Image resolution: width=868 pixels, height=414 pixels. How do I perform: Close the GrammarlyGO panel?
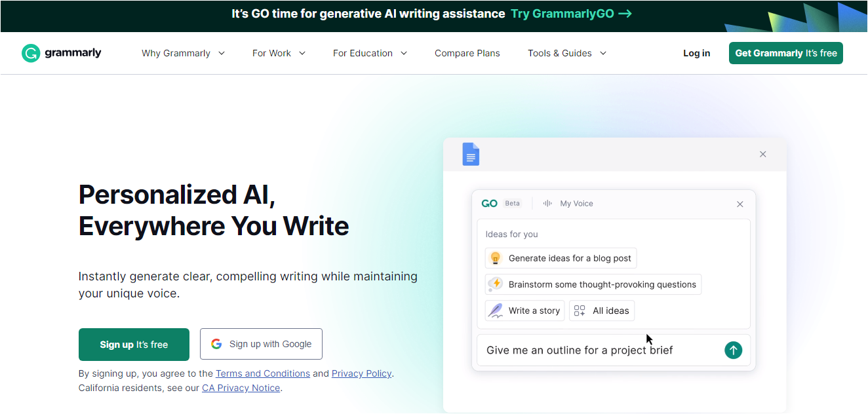[x=740, y=204]
